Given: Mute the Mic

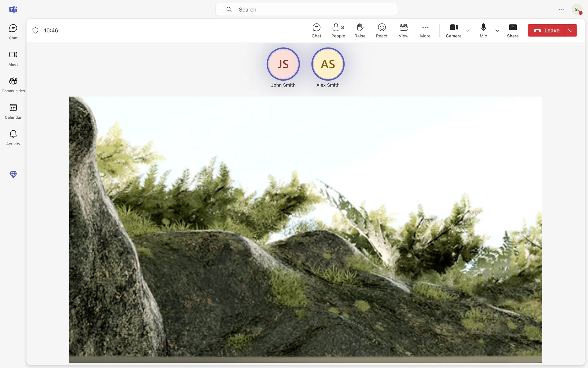Looking at the screenshot, I should [483, 30].
